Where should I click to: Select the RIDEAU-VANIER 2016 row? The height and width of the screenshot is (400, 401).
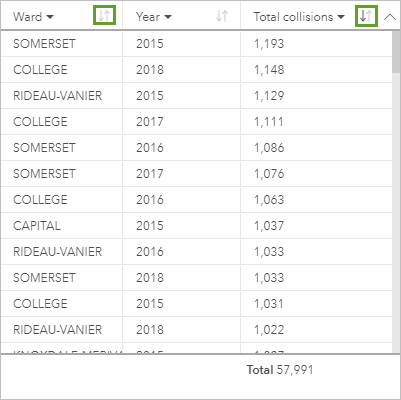pos(197,252)
